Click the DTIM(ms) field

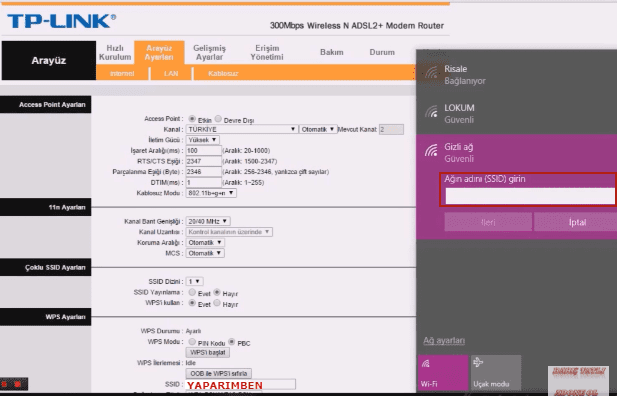point(203,182)
